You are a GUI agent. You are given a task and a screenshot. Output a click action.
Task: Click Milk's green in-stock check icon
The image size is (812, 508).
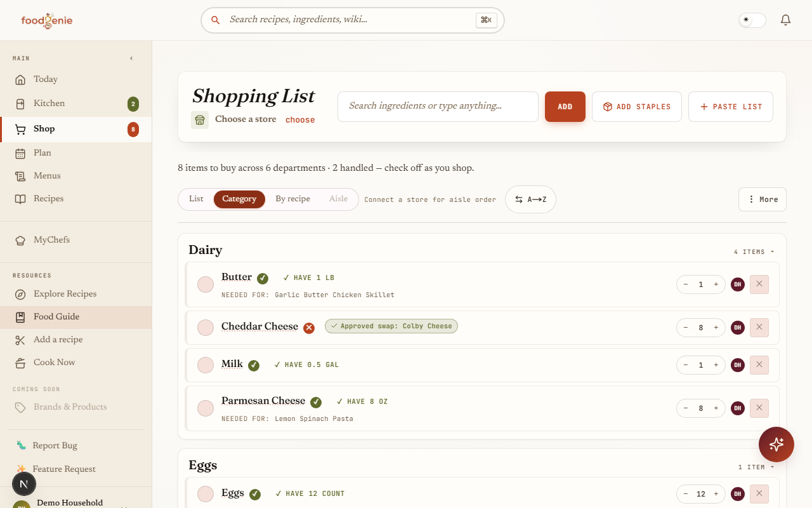click(254, 365)
